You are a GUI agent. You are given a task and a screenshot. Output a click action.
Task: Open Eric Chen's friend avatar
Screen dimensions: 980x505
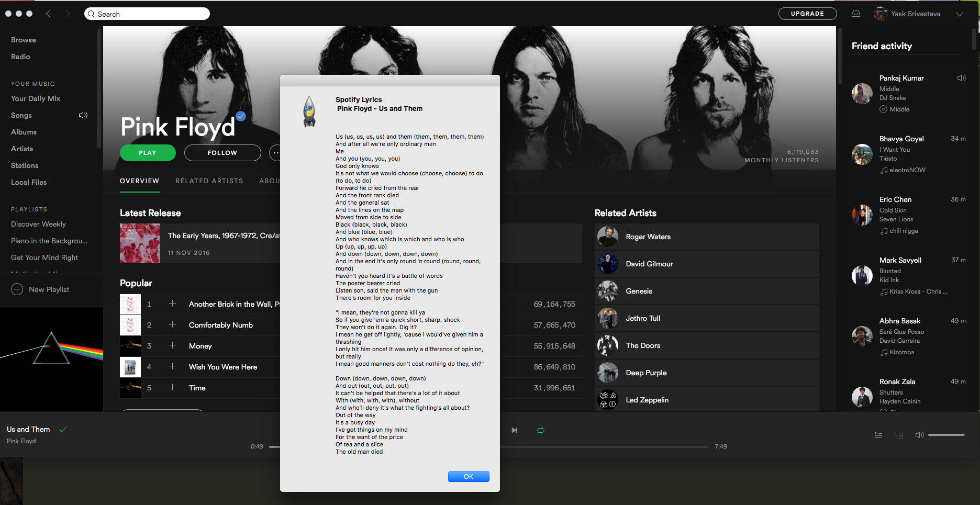[862, 215]
